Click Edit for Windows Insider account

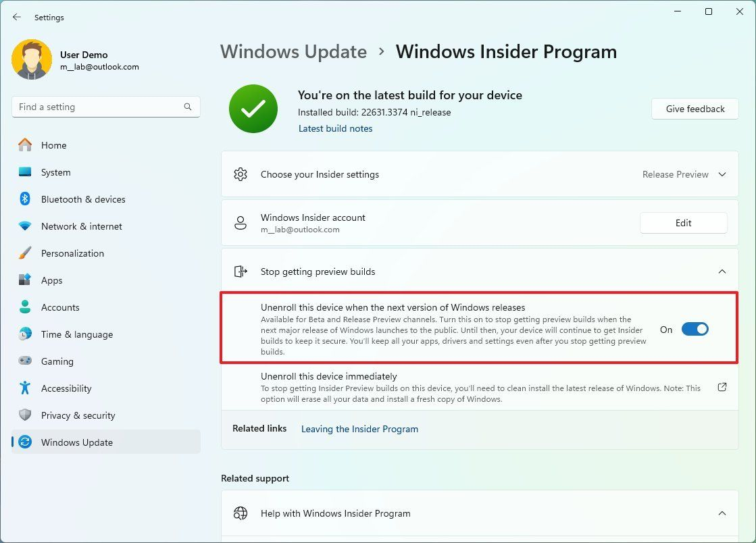[x=683, y=223]
